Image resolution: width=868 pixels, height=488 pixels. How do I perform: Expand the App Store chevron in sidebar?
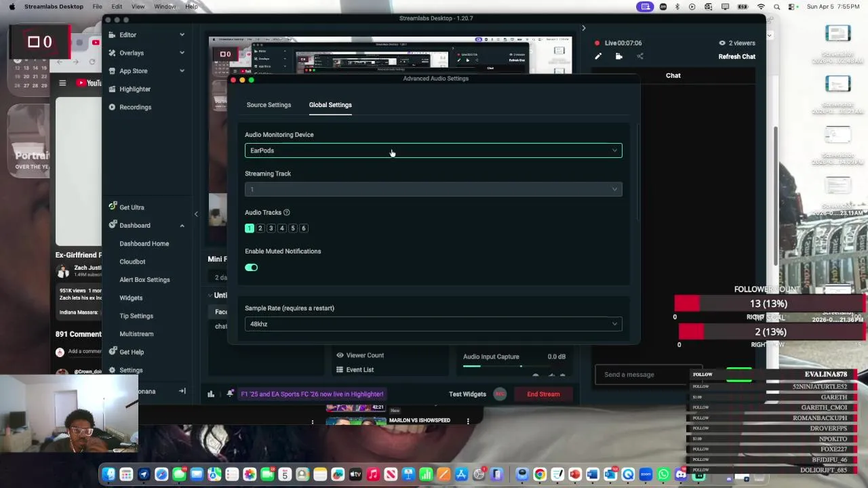[x=182, y=71]
